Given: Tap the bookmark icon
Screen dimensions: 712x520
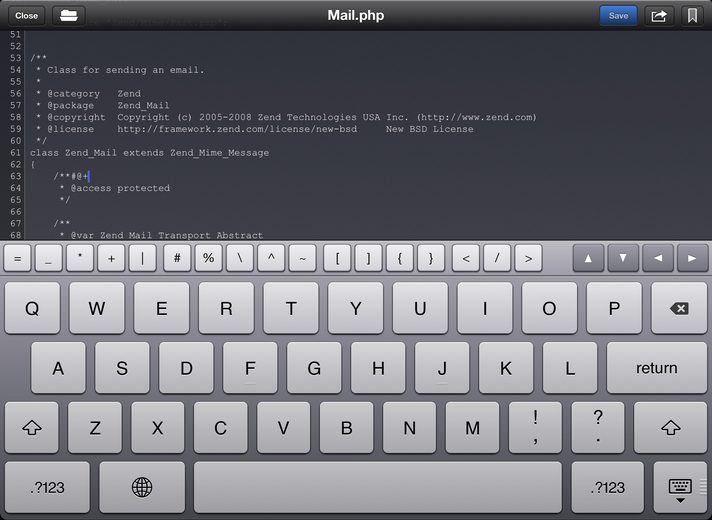Looking at the screenshot, I should pos(692,15).
